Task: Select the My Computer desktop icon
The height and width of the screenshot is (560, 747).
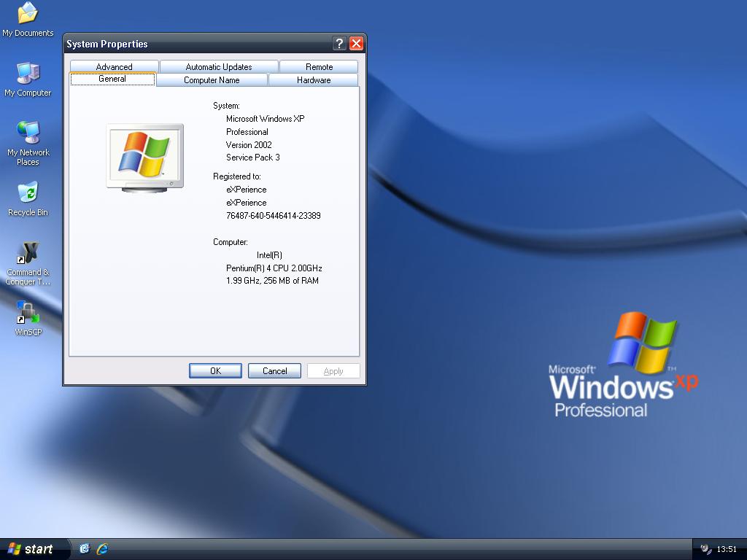Action: [28, 74]
